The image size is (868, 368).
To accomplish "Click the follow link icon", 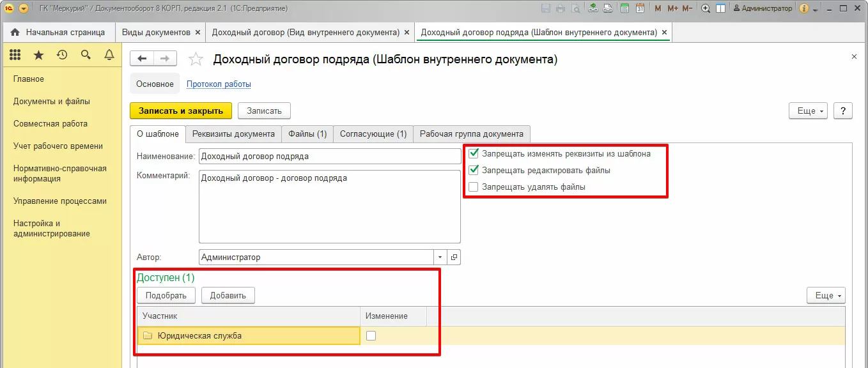I will 608,8.
